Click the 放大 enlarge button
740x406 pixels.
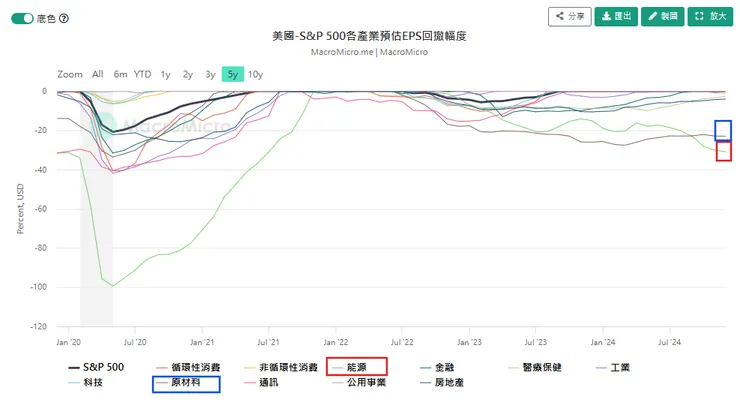coord(710,17)
